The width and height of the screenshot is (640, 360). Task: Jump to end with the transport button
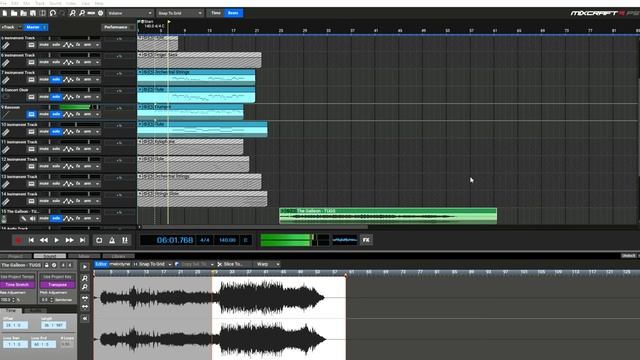[82, 240]
